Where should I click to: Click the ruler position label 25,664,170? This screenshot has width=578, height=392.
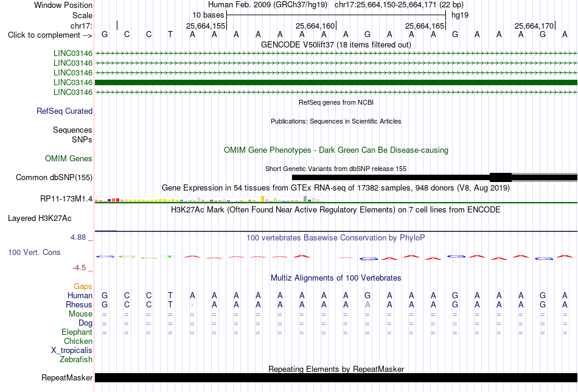coord(534,26)
